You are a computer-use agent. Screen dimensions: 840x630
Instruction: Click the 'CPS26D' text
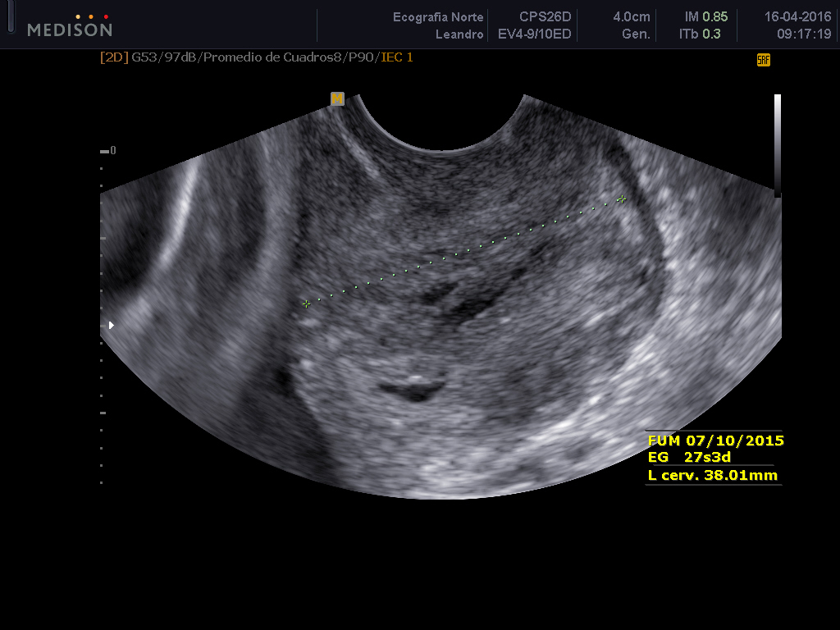point(546,16)
